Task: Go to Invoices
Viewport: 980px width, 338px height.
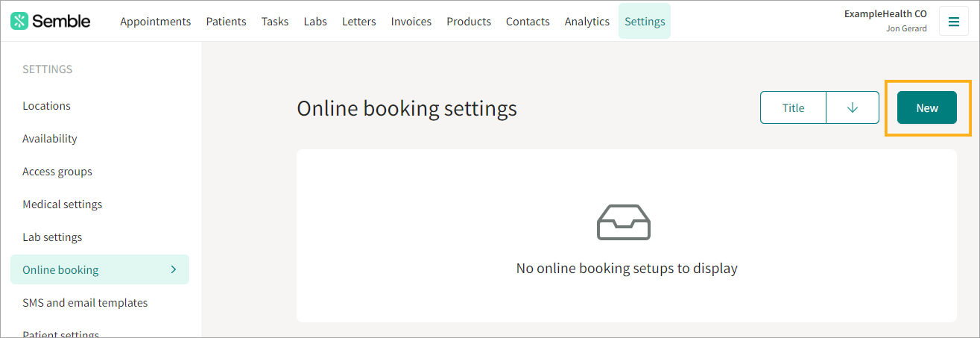Action: pos(411,21)
